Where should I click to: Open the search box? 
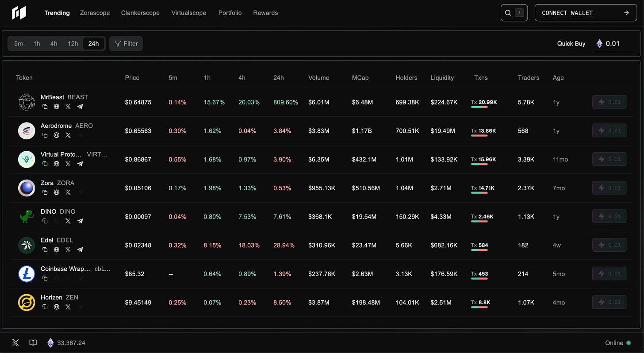514,13
